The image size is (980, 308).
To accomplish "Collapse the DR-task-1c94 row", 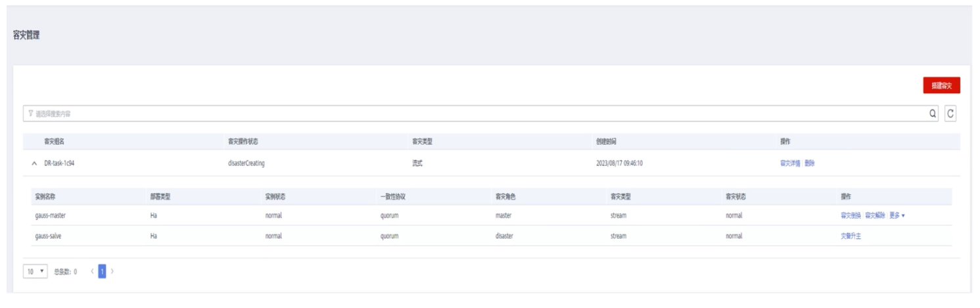I will pyautogui.click(x=34, y=164).
